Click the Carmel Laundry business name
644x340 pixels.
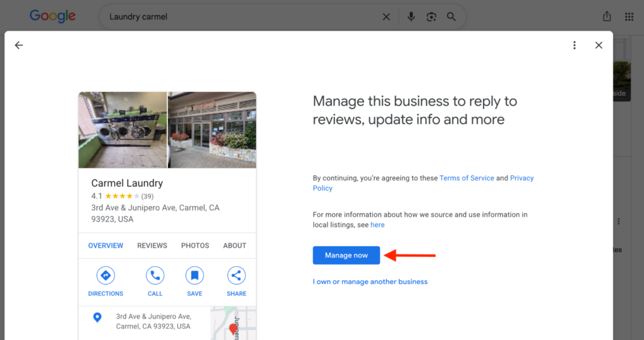click(127, 183)
